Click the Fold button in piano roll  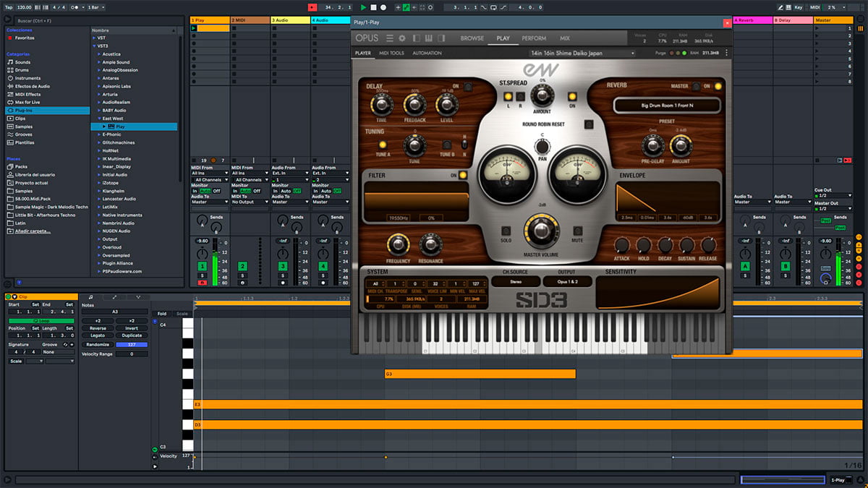coord(161,313)
